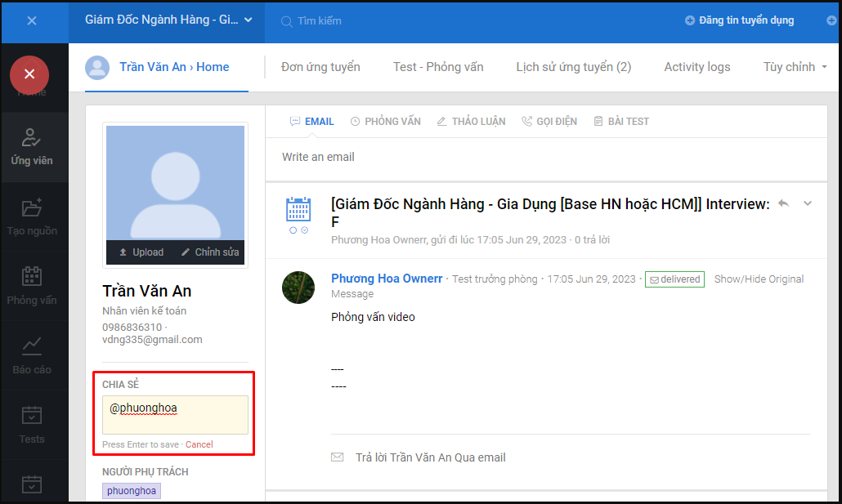Click the search magnifier icon

287,21
